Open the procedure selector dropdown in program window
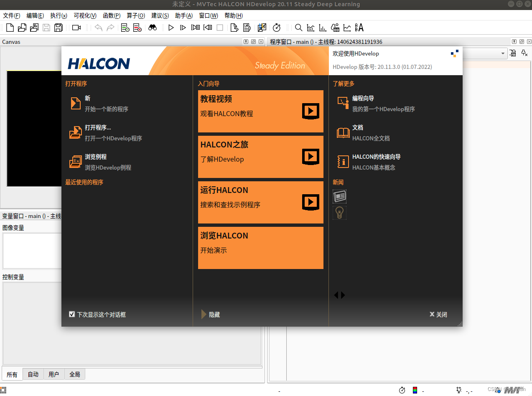532x396 pixels. pos(503,53)
